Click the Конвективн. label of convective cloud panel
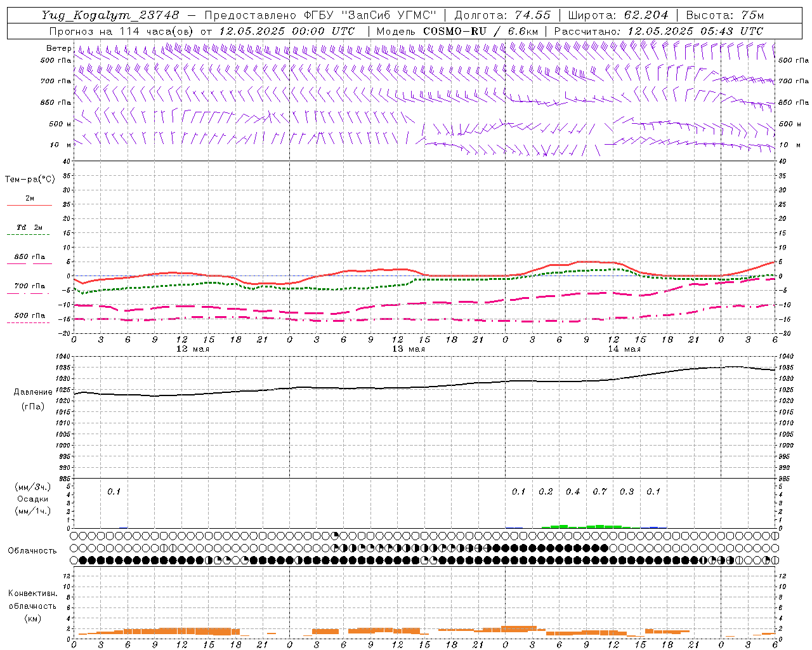Screen dimensions: 812x650 (32, 594)
